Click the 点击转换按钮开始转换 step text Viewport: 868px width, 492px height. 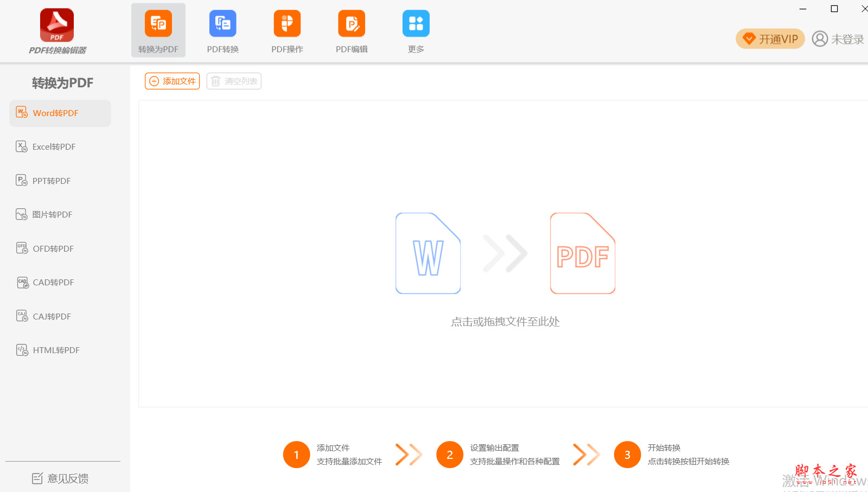[x=688, y=462]
